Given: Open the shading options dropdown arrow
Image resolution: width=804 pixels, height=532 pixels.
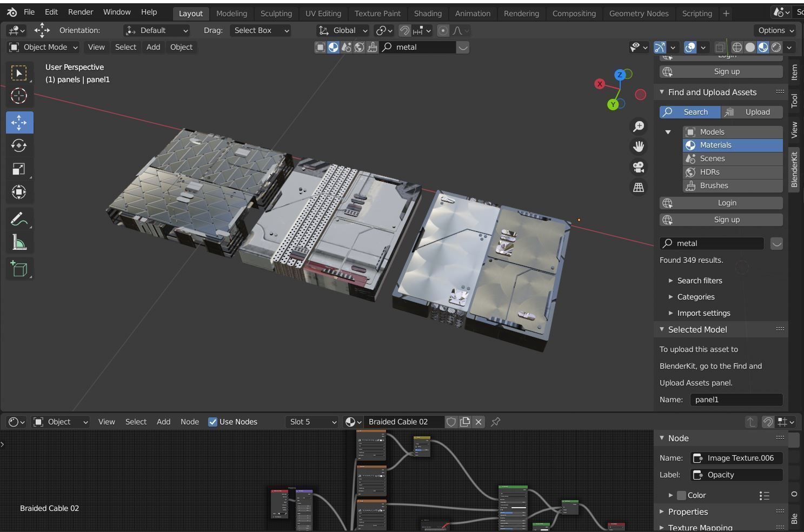Looking at the screenshot, I should point(789,48).
